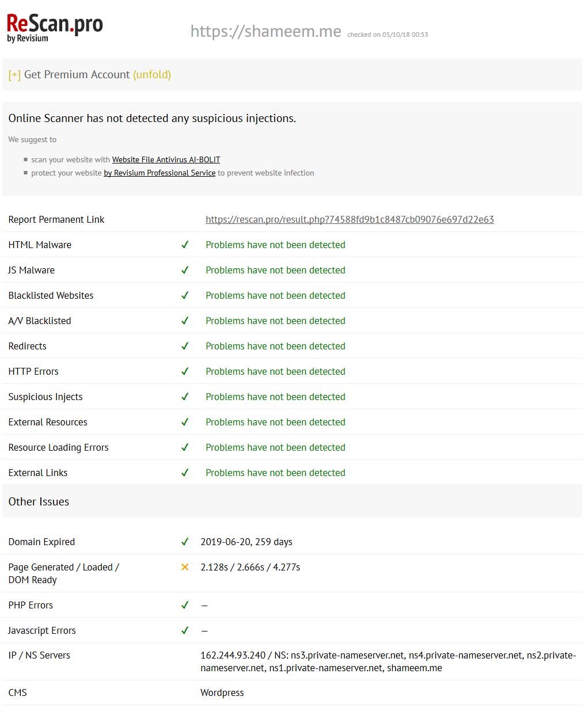Click the Domain Expired checkmark icon
Image resolution: width=588 pixels, height=723 pixels.
185,542
